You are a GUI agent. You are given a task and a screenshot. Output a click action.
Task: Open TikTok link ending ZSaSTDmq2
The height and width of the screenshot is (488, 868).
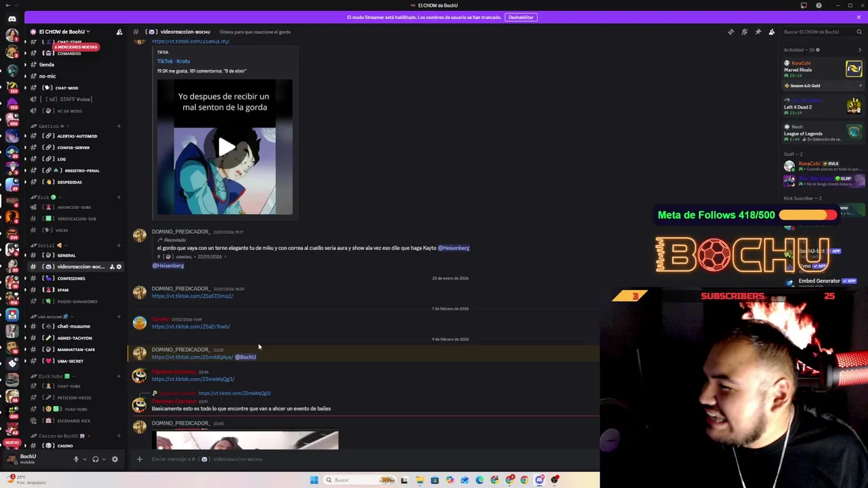(x=193, y=296)
